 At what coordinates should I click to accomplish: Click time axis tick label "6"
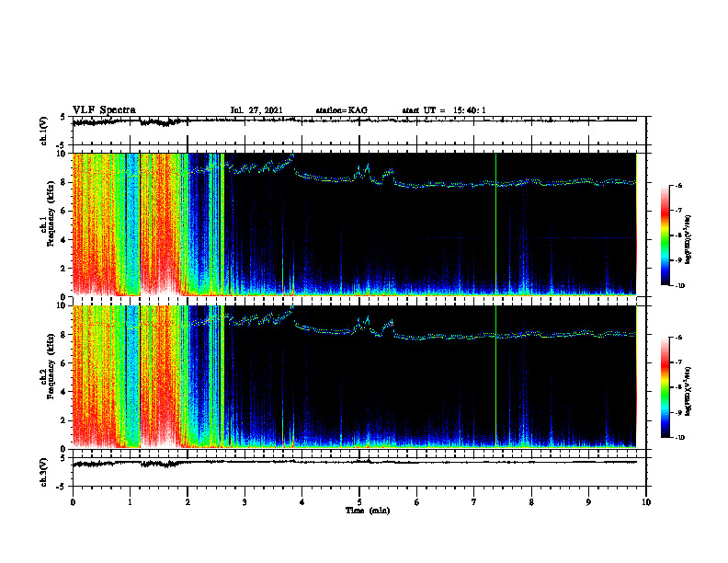pos(416,502)
